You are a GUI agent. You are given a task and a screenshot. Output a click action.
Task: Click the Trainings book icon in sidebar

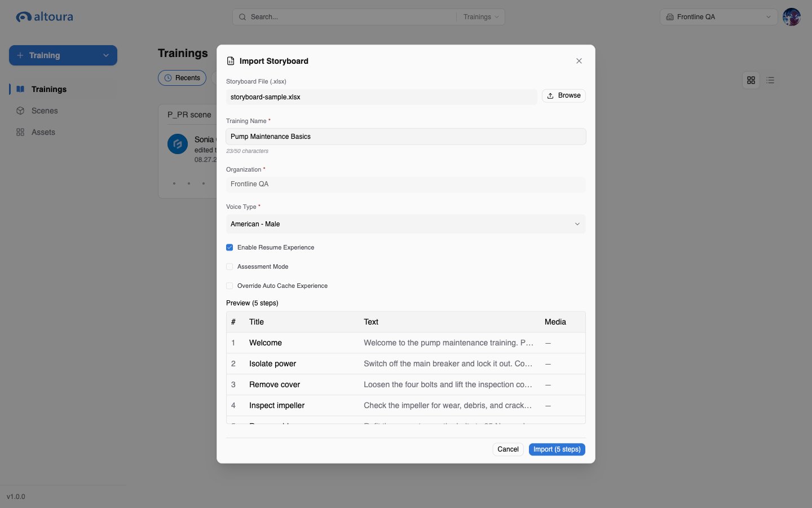coord(20,89)
